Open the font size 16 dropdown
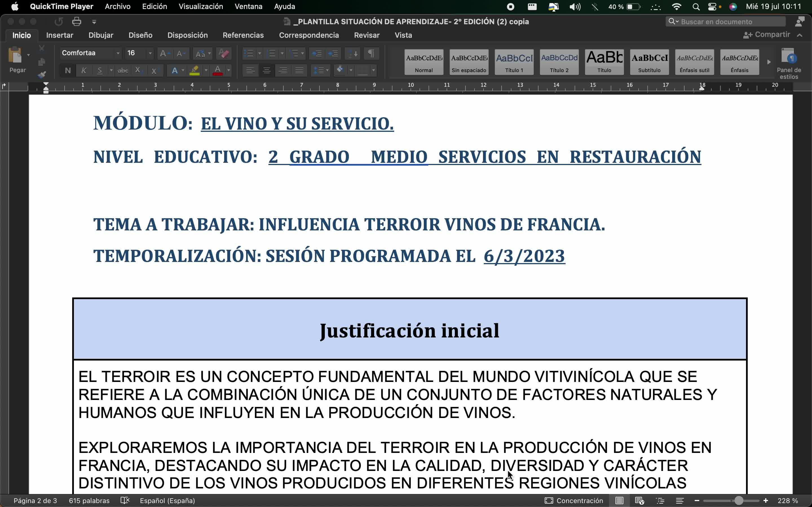The height and width of the screenshot is (507, 812). click(x=150, y=53)
